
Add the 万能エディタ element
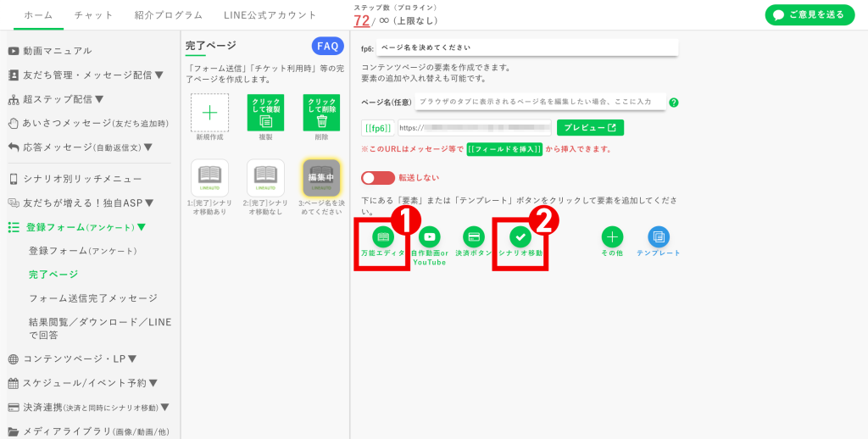pos(383,237)
